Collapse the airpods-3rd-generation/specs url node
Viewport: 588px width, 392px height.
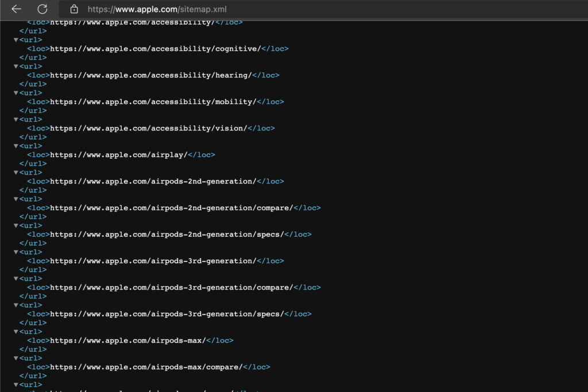[16, 305]
